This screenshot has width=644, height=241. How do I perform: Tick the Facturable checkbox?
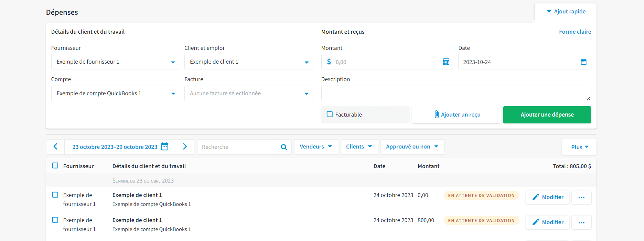point(330,114)
